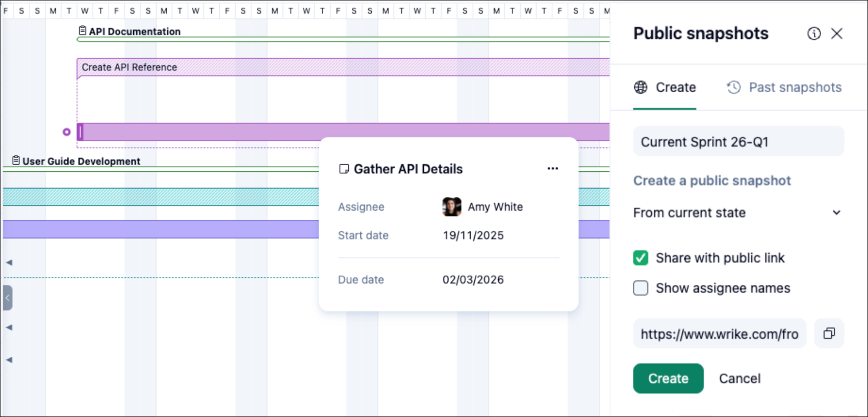This screenshot has width=868, height=417.
Task: Open the Gather API Details more options menu
Action: tap(553, 168)
